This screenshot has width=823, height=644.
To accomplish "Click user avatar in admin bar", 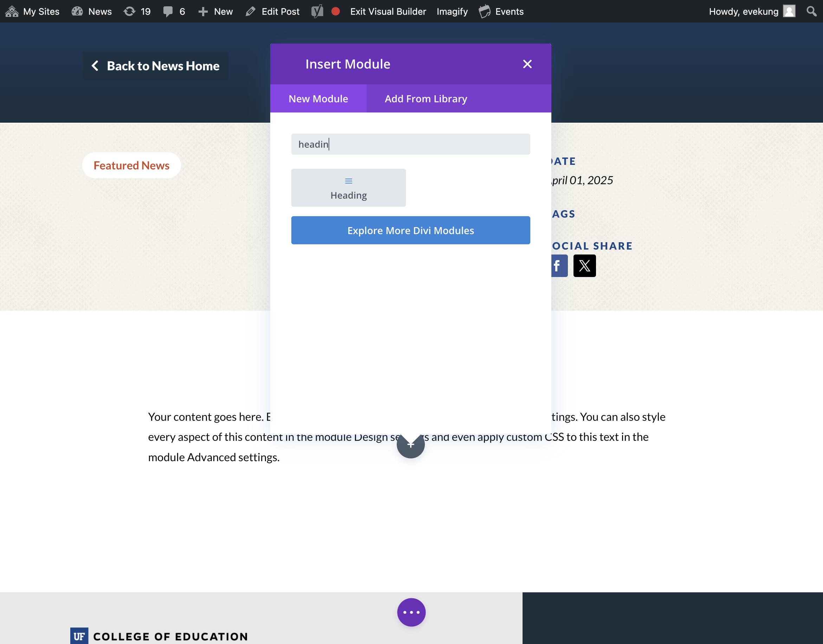I will pos(789,11).
